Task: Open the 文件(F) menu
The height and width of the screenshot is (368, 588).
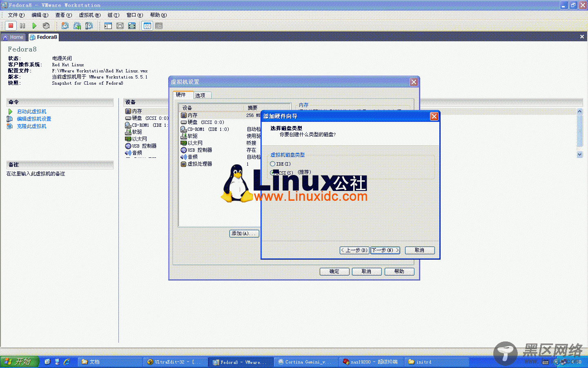Action: (16, 15)
